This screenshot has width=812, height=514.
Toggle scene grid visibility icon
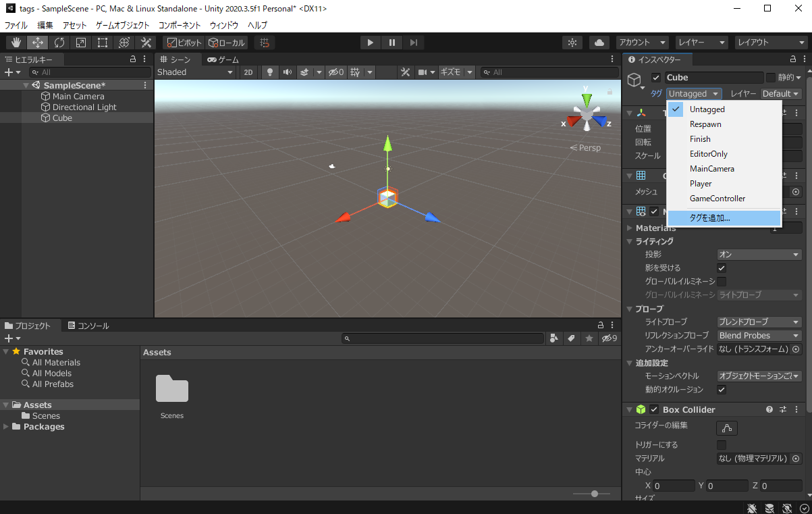(354, 72)
